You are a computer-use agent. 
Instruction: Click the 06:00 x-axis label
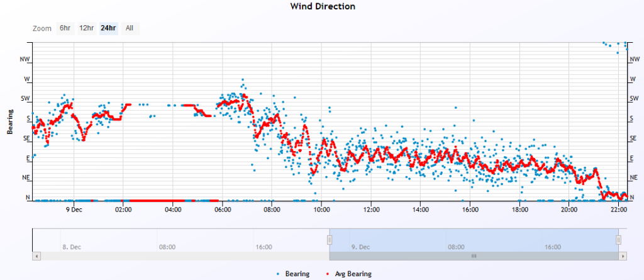click(x=222, y=210)
